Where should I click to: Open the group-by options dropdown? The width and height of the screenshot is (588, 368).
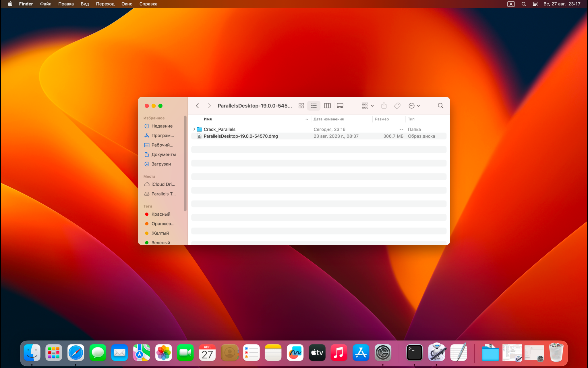(368, 106)
